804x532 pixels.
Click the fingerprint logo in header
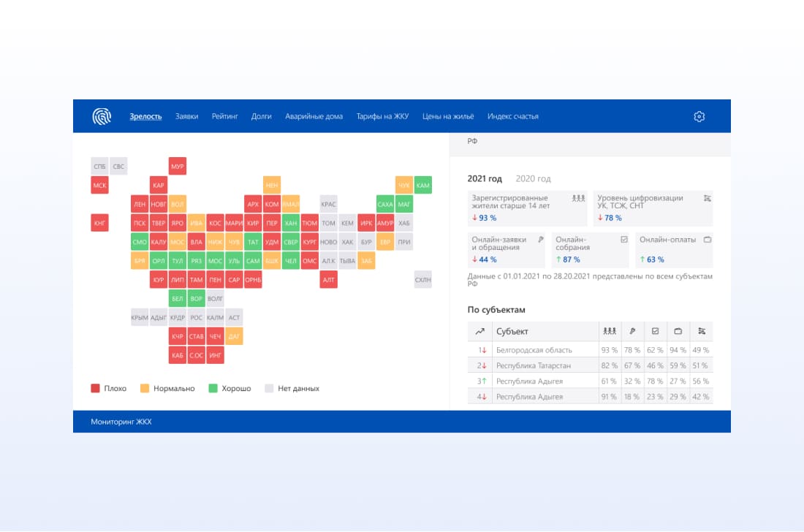point(102,116)
